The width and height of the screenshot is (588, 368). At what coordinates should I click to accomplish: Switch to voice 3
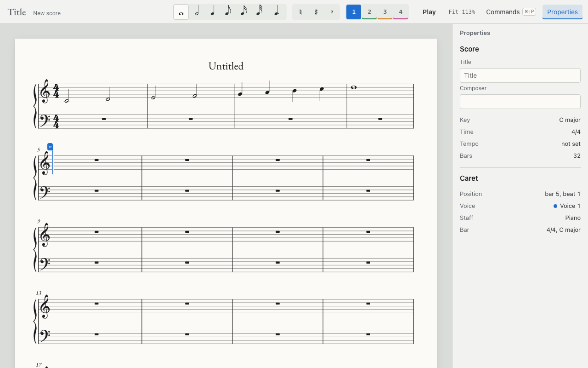(x=385, y=12)
